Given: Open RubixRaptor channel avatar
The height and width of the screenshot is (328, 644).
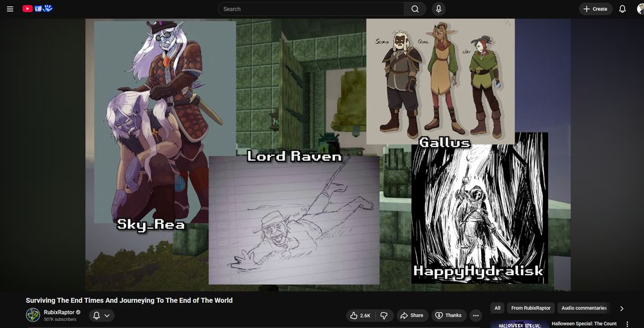Looking at the screenshot, I should pyautogui.click(x=33, y=315).
